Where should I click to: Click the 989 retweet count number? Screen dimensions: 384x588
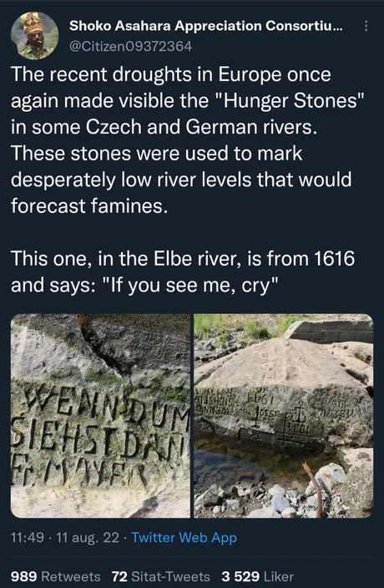[23, 576]
